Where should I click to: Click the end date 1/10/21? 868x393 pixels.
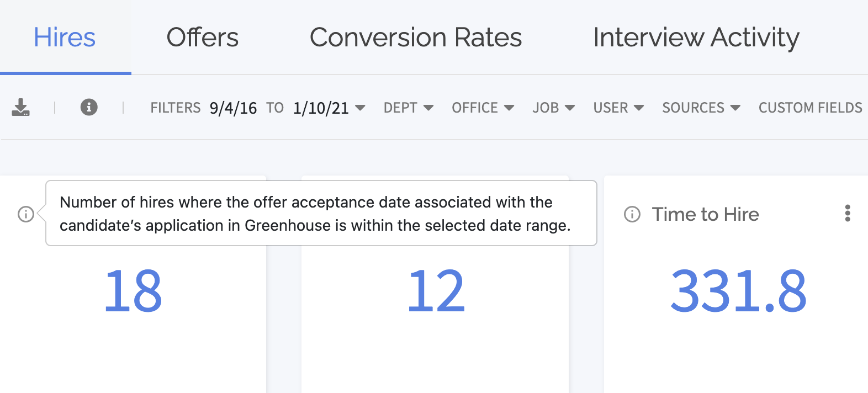pos(321,108)
